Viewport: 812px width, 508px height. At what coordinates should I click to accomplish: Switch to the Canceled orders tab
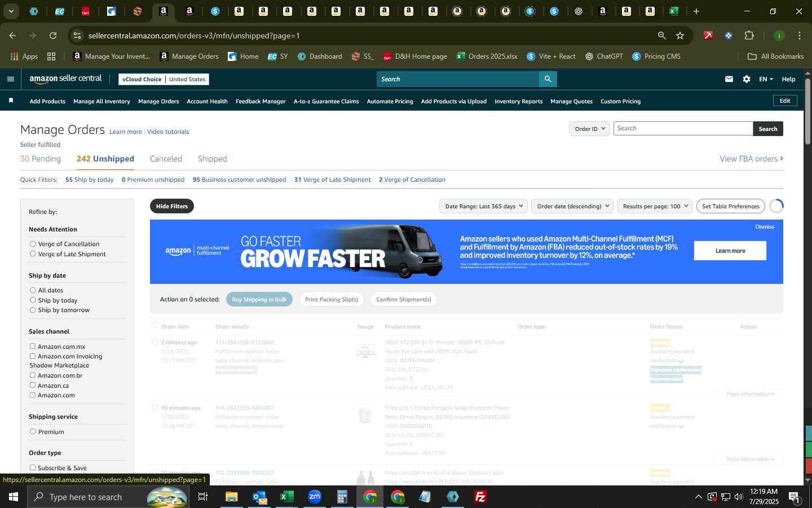click(166, 159)
